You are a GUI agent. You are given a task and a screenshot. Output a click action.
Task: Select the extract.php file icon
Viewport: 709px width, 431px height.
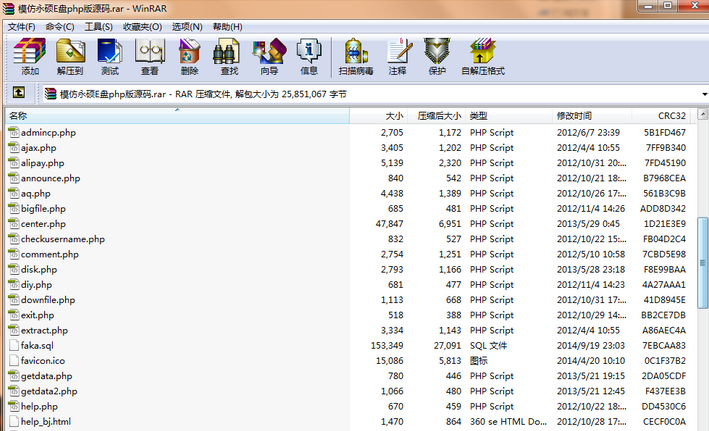click(14, 330)
